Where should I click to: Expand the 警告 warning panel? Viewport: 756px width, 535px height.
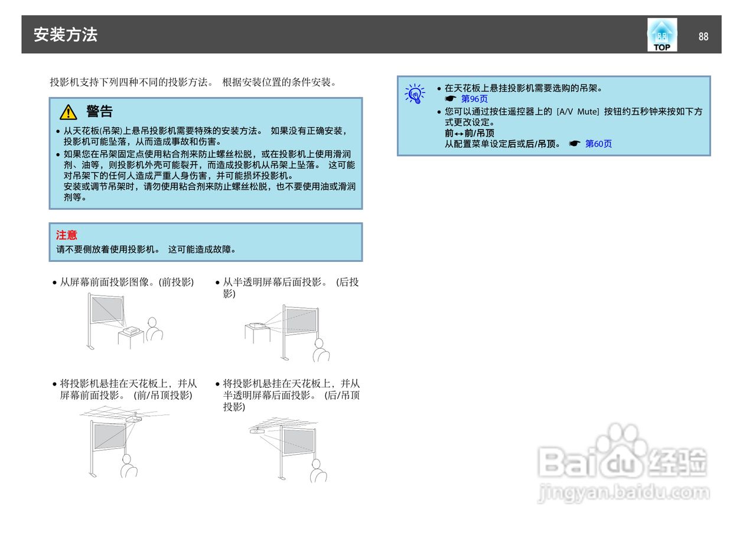[x=206, y=154]
